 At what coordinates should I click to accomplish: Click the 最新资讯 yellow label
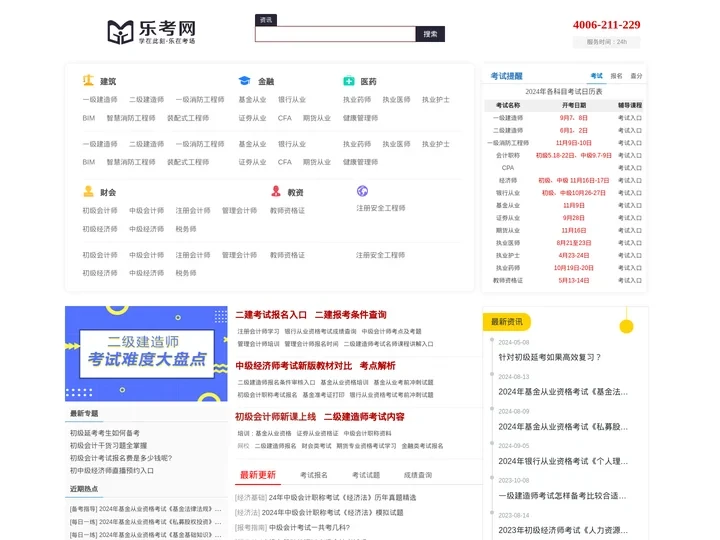(x=506, y=322)
